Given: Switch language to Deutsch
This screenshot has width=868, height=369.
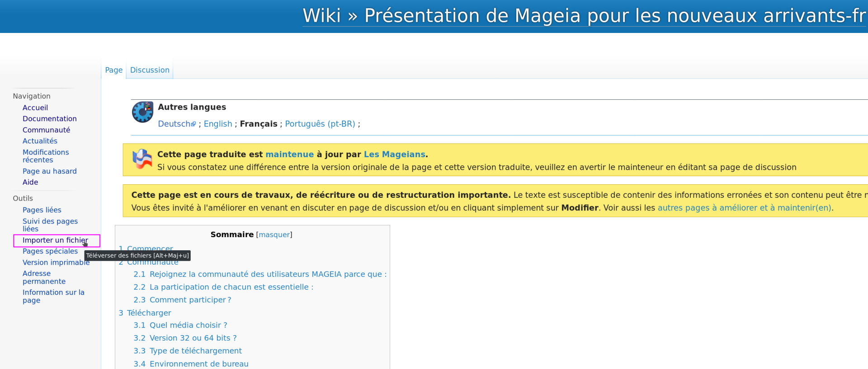Looking at the screenshot, I should [x=174, y=124].
